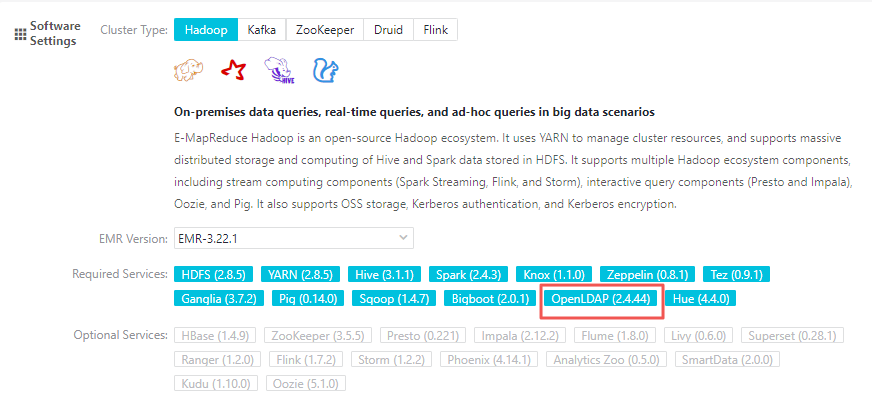This screenshot has height=412, width=872.
Task: Click the red Spark star icon
Action: point(234,70)
